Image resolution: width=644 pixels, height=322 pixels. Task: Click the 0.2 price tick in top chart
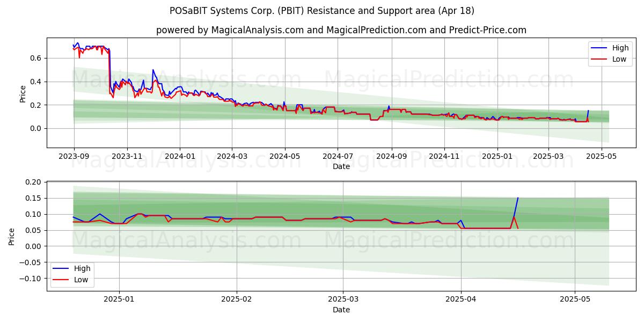coord(36,105)
